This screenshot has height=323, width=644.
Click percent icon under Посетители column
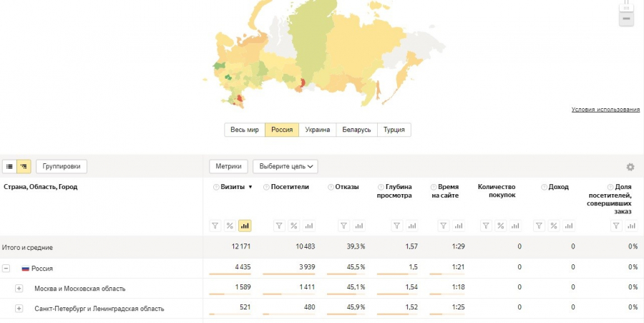click(293, 226)
